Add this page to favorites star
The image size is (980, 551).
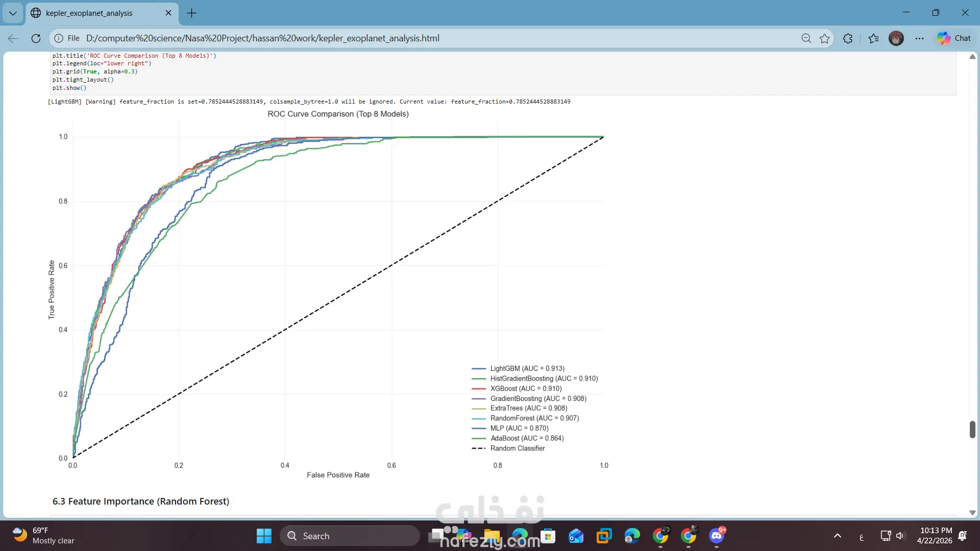[x=824, y=38]
